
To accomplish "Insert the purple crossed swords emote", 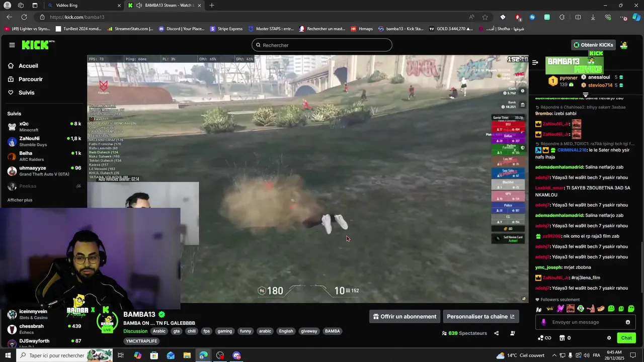I will (560, 309).
